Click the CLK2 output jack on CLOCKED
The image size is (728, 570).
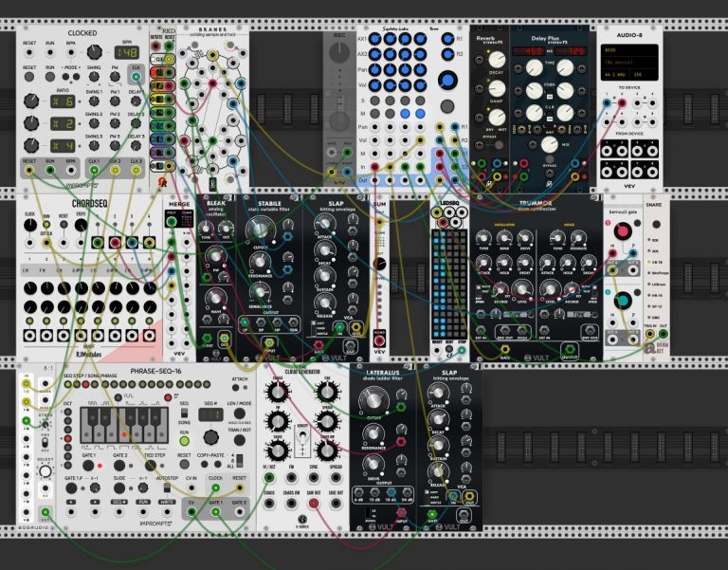[115, 171]
